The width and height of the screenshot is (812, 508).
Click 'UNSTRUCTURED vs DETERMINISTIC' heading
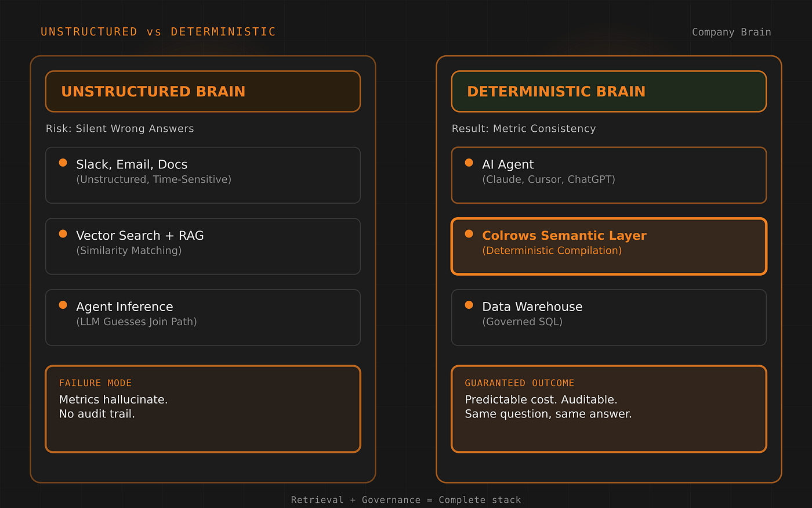pos(158,31)
